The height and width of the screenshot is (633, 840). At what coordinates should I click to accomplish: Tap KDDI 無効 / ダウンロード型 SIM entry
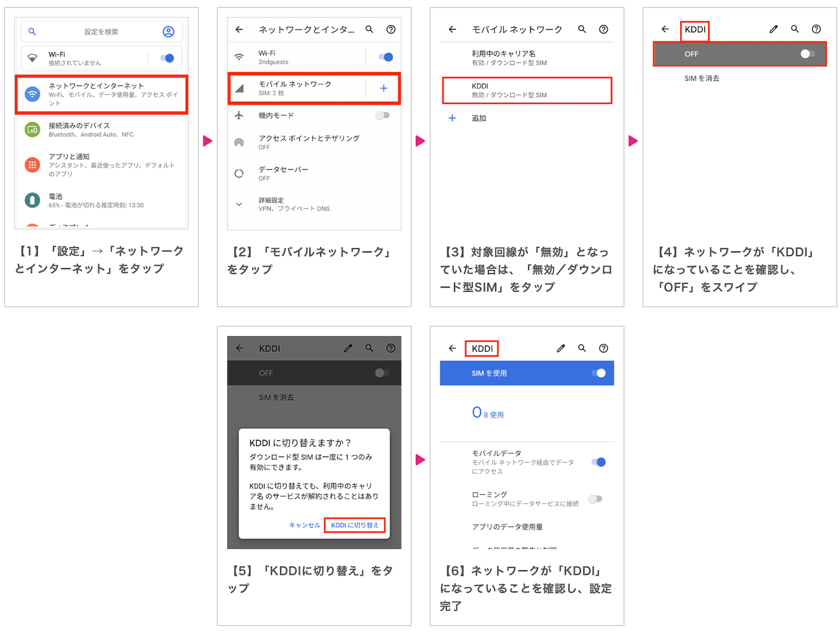coord(527,90)
